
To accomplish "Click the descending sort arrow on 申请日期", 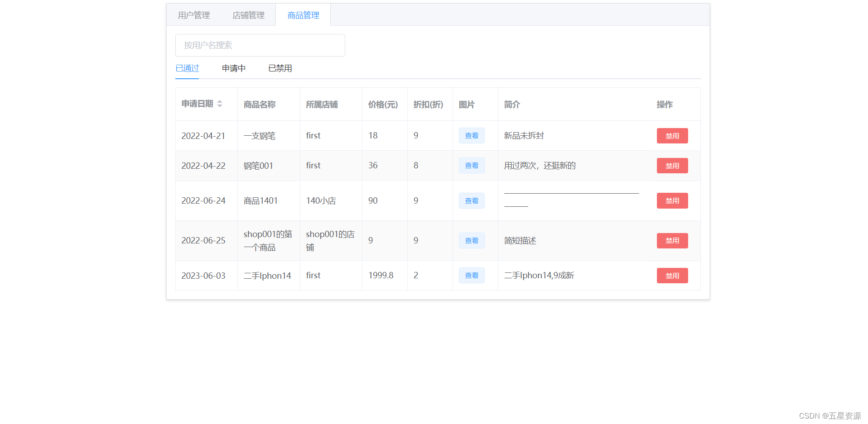I will pyautogui.click(x=220, y=107).
